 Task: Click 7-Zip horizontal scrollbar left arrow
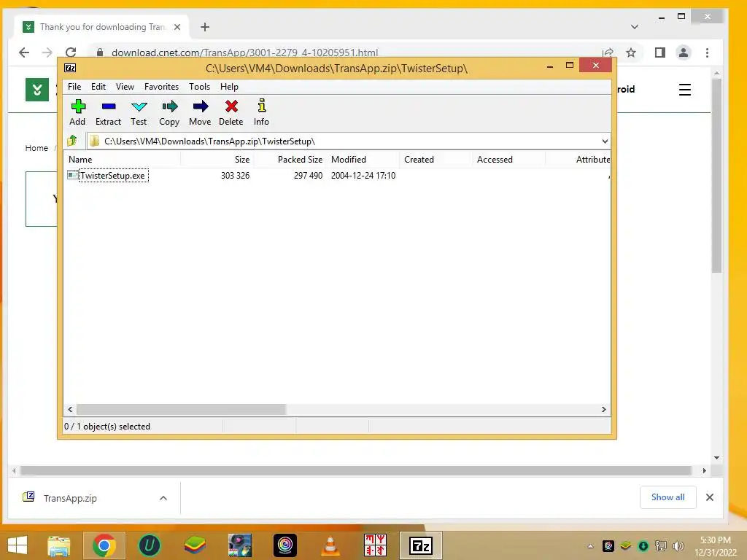[70, 410]
